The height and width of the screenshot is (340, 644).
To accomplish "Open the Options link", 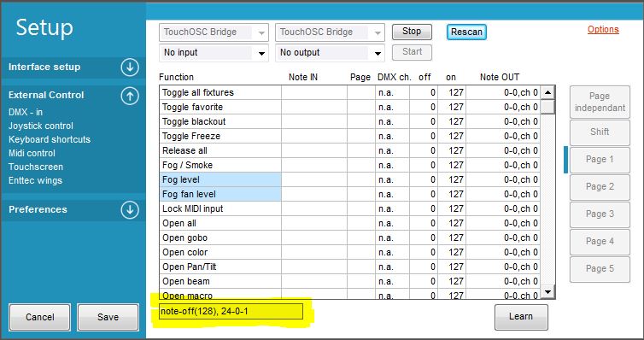I will (603, 30).
